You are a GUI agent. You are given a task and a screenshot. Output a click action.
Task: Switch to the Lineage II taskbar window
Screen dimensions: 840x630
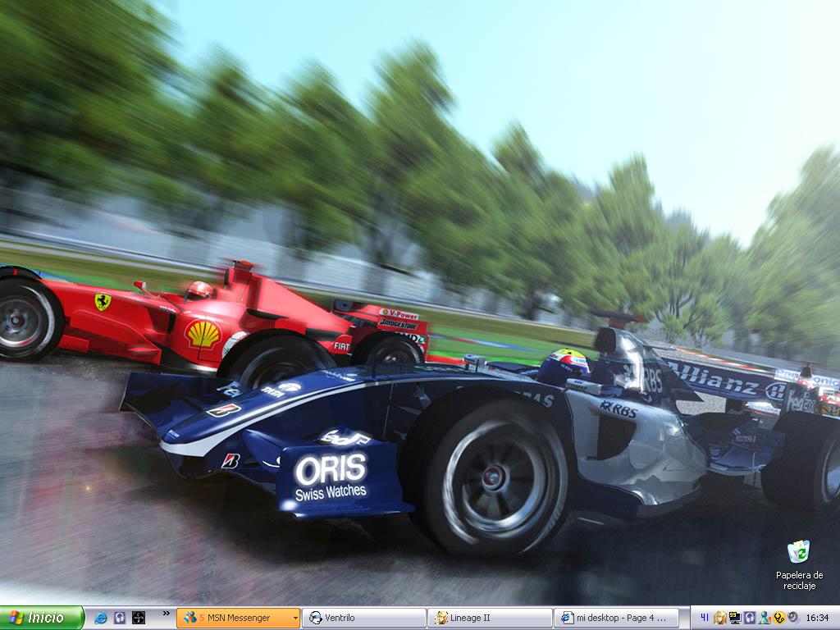coord(490,618)
